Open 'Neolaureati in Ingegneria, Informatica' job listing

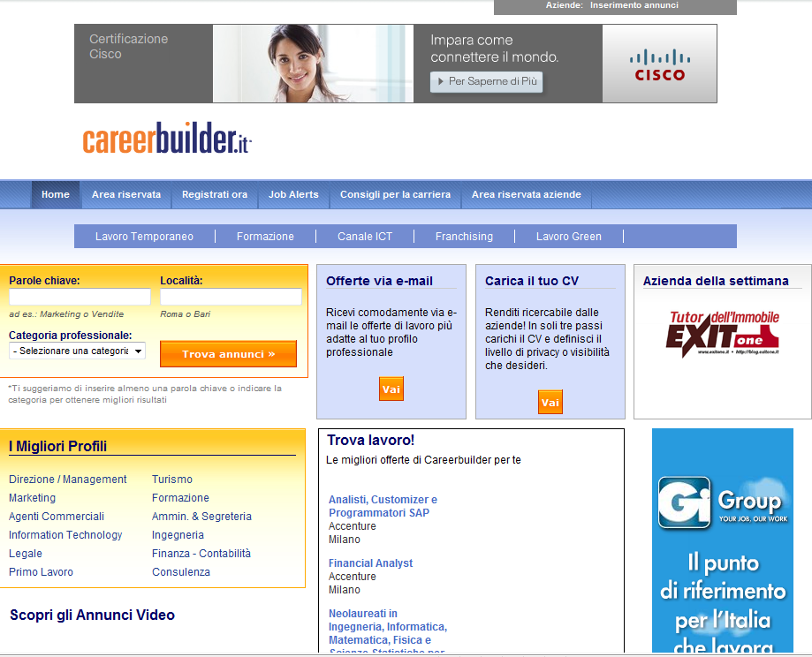click(388, 632)
